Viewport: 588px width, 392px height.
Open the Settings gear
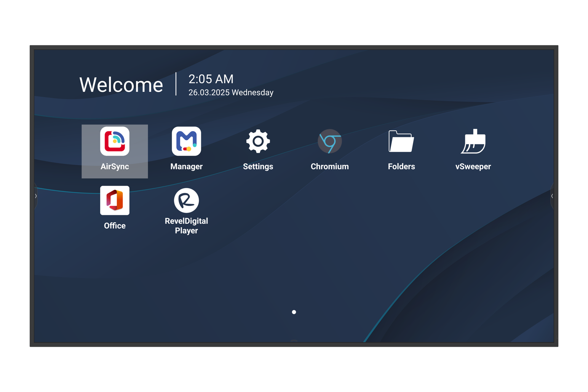click(x=258, y=141)
